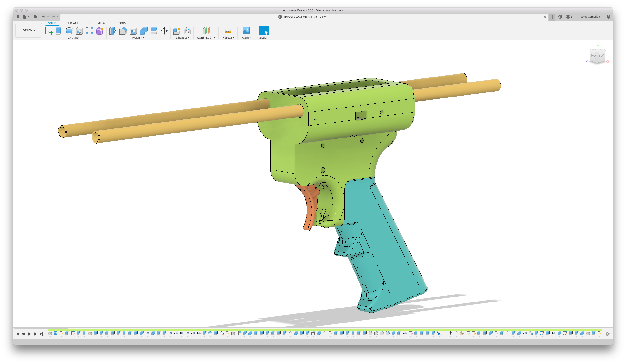Activate the Extrude tool
The image size is (626, 364).
point(59,31)
